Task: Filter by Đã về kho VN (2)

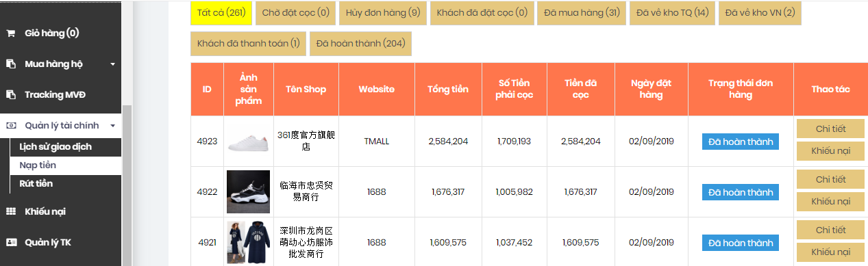Action: click(760, 12)
